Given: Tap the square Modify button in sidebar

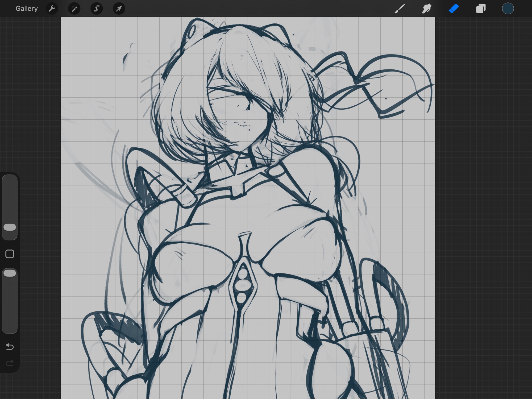Looking at the screenshot, I should [10, 254].
